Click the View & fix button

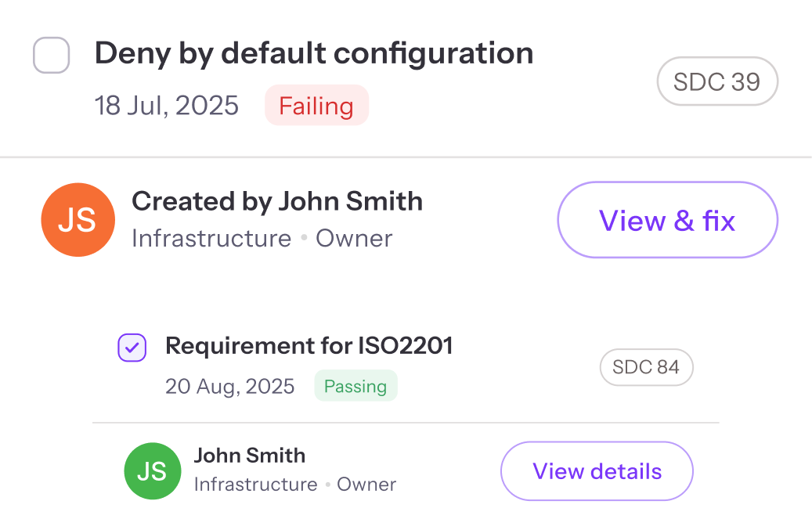[x=666, y=220]
